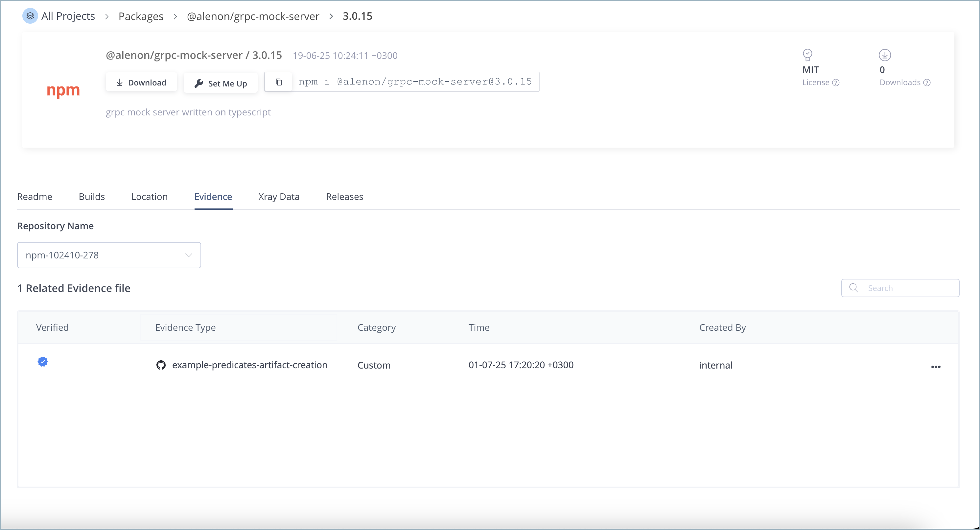Click the Downloads help question icon

coord(927,83)
